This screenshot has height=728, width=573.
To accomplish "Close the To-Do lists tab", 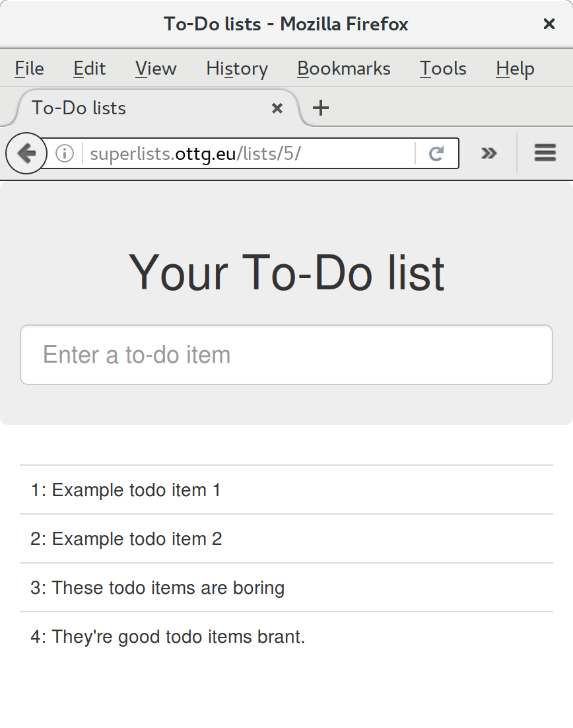I will [x=277, y=108].
